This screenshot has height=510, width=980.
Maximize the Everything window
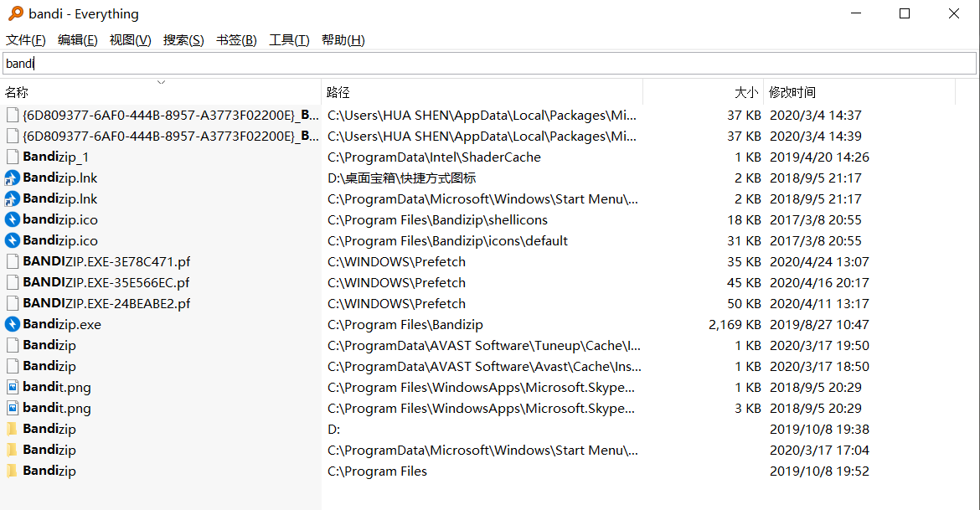[905, 13]
